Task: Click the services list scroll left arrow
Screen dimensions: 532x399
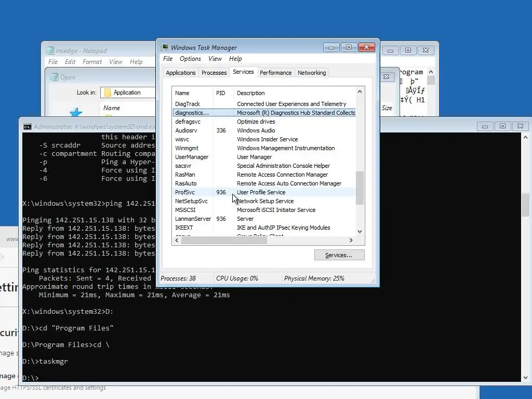Action: pos(177,240)
